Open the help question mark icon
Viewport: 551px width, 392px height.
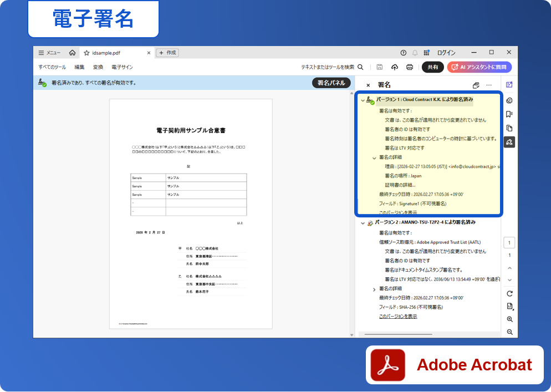click(x=403, y=53)
